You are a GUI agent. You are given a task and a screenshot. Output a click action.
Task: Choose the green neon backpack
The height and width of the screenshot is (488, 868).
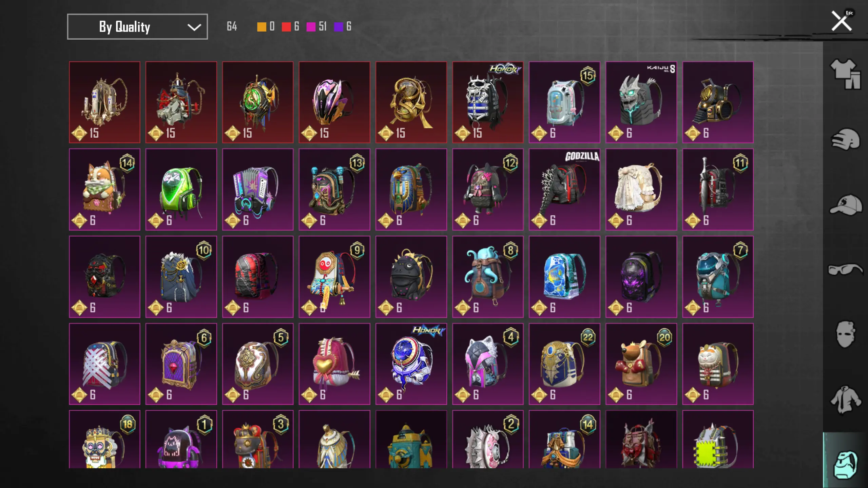(x=181, y=189)
